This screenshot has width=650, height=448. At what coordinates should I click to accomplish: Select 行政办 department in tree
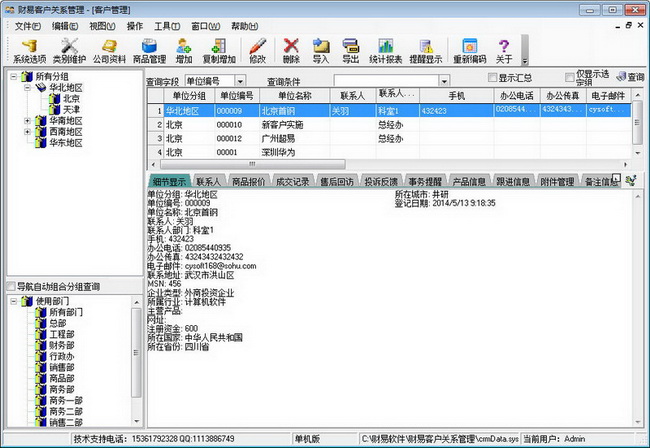(x=62, y=356)
